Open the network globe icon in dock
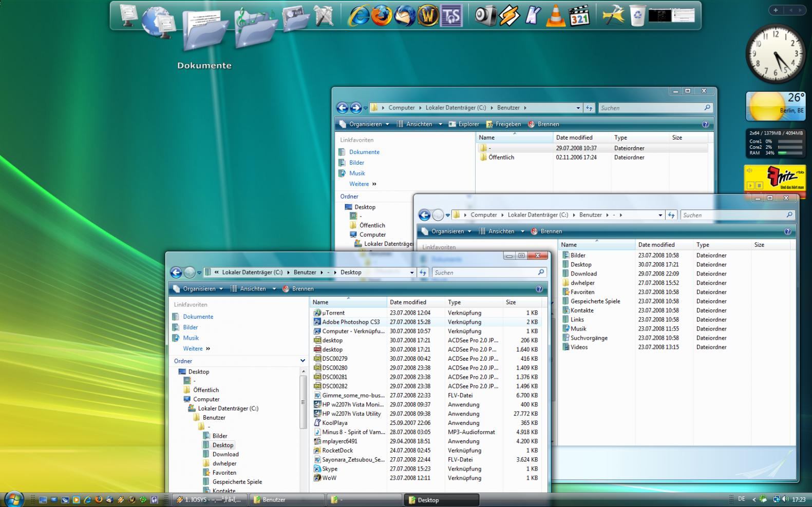 click(x=159, y=22)
